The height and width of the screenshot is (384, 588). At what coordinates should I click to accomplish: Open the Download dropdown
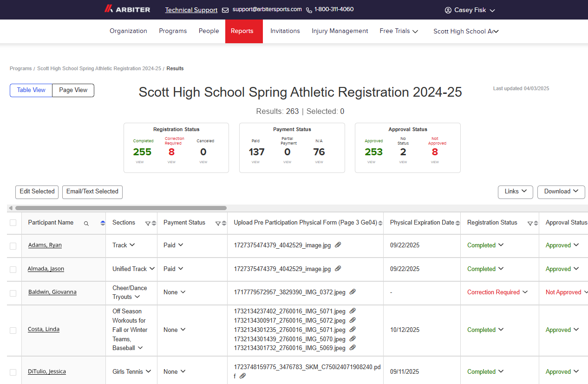pos(561,192)
